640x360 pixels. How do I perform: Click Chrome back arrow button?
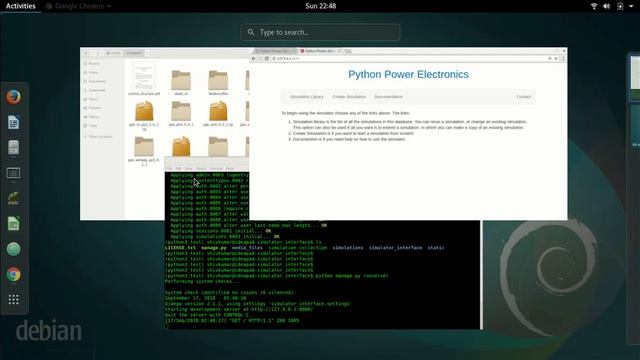tap(253, 58)
